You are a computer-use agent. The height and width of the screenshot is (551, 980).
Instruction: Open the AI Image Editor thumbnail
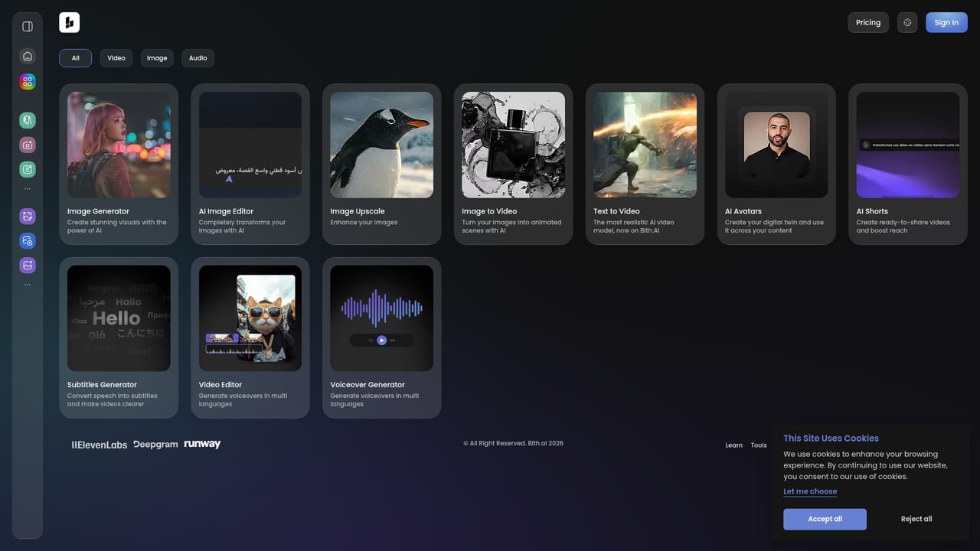click(x=250, y=145)
